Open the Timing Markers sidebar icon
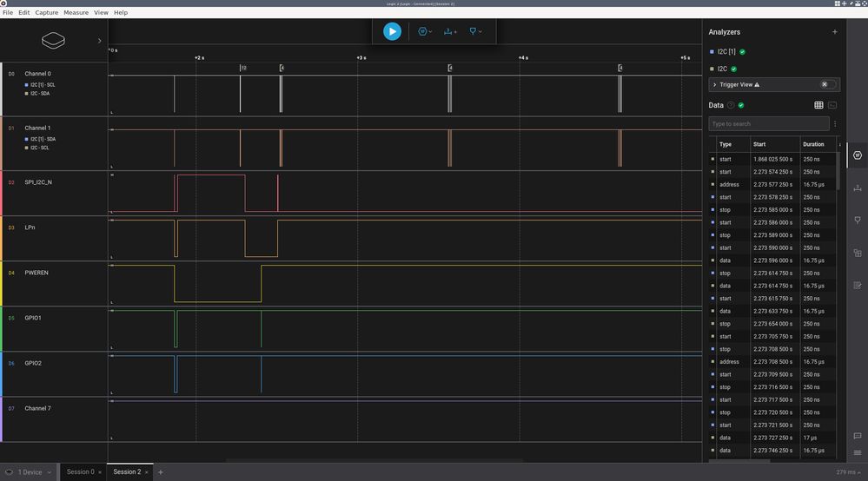The height and width of the screenshot is (481, 868). (857, 220)
